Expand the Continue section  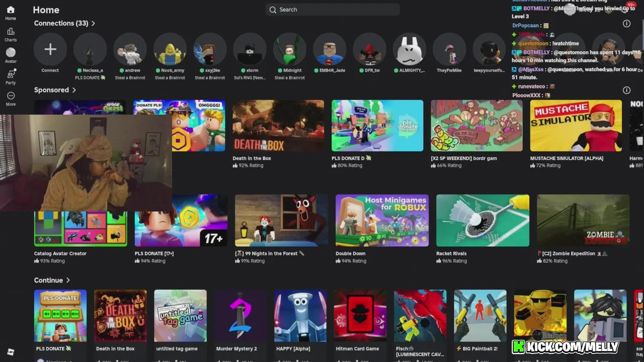(52, 280)
